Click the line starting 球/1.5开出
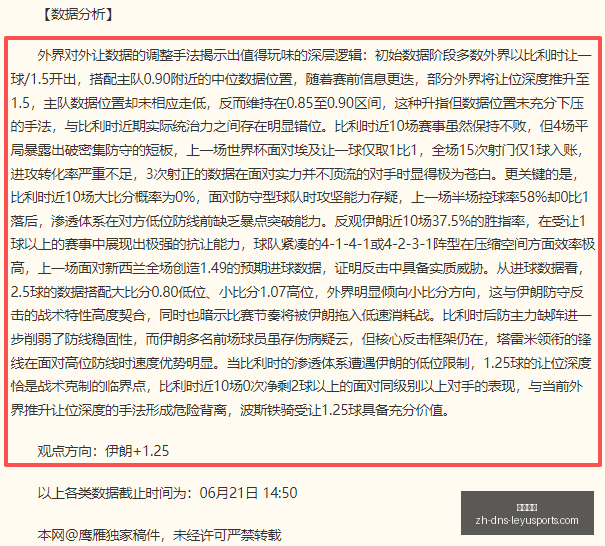605x546 pixels. [x=300, y=79]
